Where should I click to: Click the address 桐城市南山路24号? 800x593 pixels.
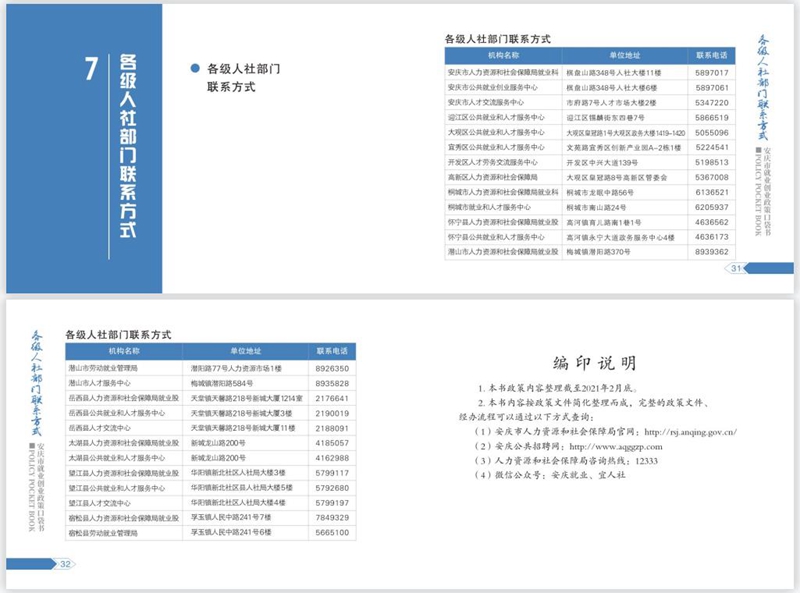[x=596, y=207]
